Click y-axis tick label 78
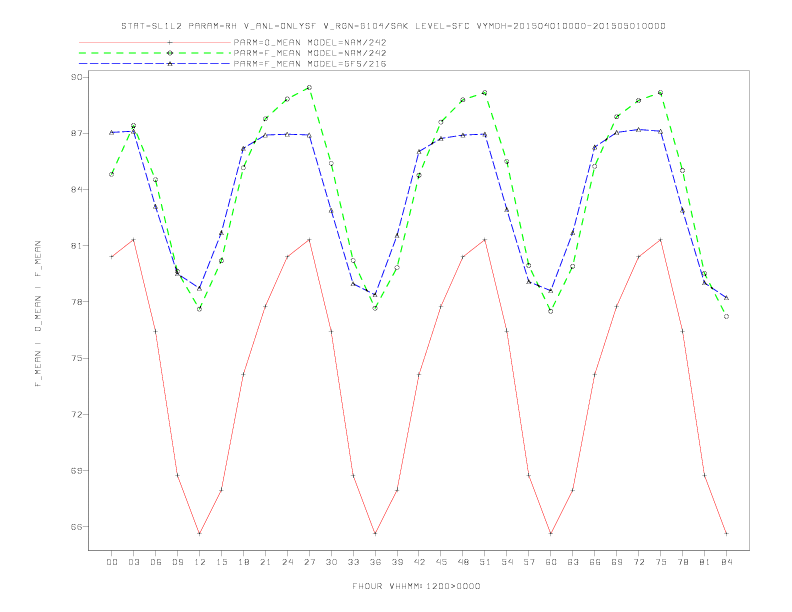This screenshot has width=792, height=612. pyautogui.click(x=76, y=302)
